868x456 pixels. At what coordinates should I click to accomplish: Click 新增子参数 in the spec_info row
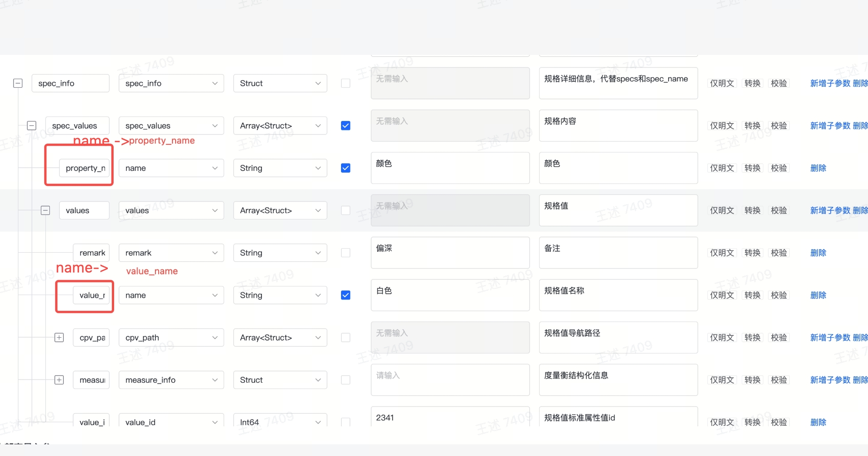[830, 83]
